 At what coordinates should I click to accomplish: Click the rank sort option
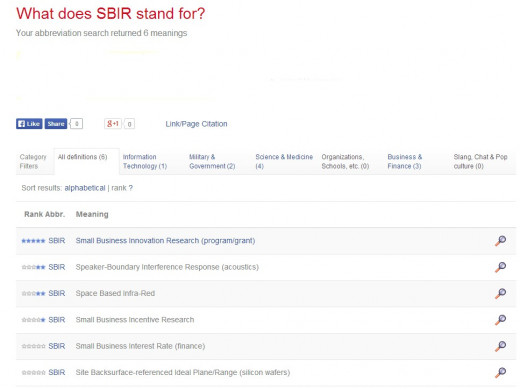(119, 188)
